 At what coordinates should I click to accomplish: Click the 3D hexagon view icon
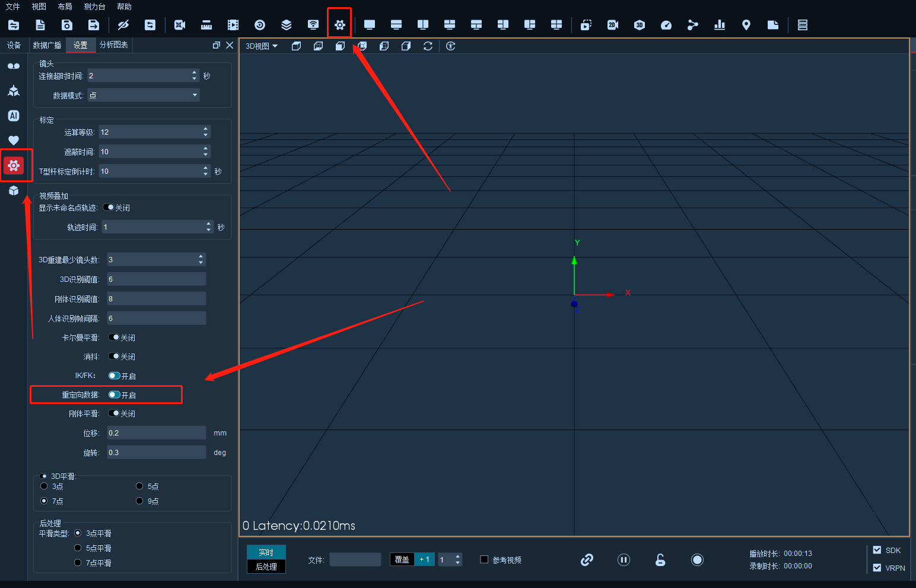pyautogui.click(x=640, y=25)
